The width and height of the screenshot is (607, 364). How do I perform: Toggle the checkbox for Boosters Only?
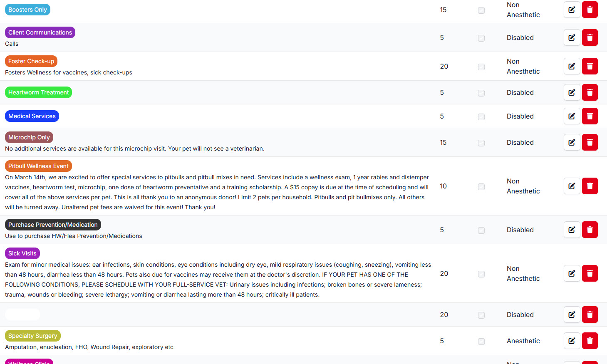(x=481, y=10)
